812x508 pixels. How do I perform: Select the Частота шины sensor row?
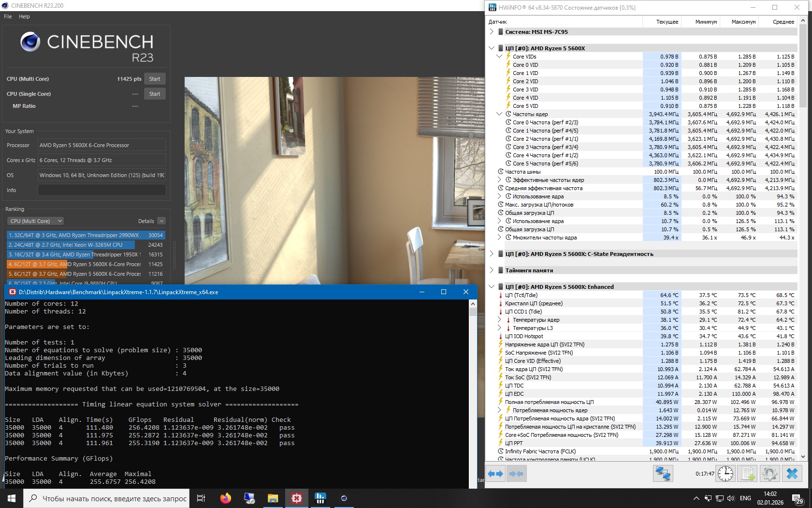tap(642, 172)
